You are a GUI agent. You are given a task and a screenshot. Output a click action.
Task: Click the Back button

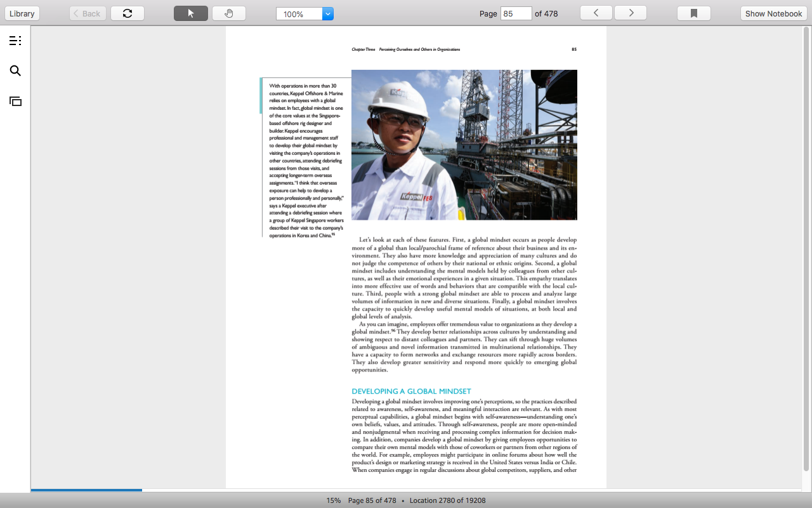tap(88, 13)
